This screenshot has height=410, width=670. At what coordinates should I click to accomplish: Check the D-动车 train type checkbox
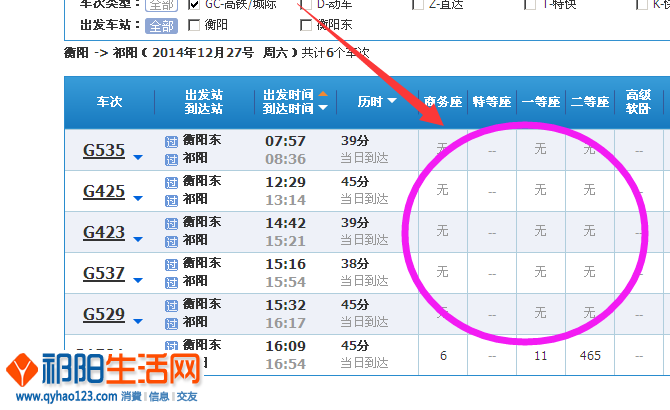click(306, 4)
